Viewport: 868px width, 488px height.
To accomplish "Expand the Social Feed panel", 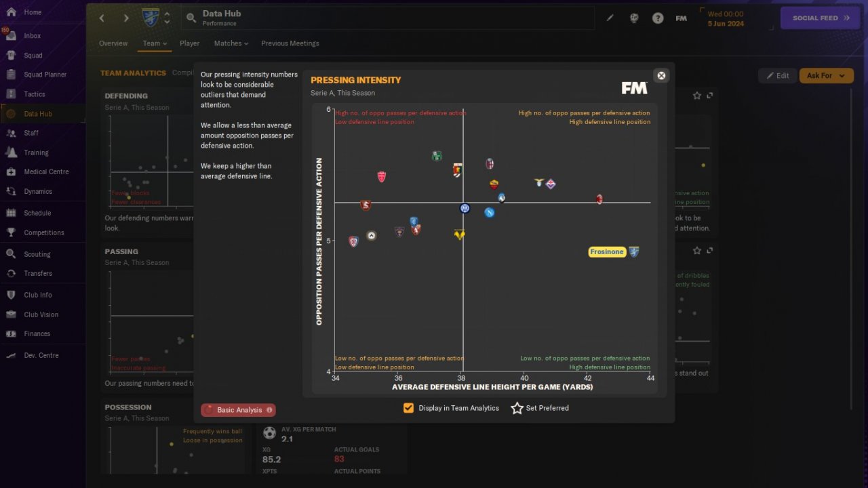I will tap(821, 18).
